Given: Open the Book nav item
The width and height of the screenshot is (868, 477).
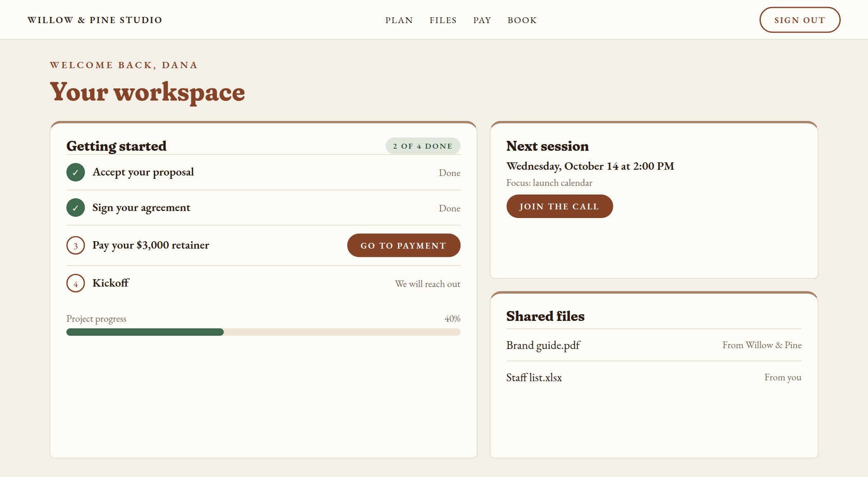Looking at the screenshot, I should [x=522, y=20].
